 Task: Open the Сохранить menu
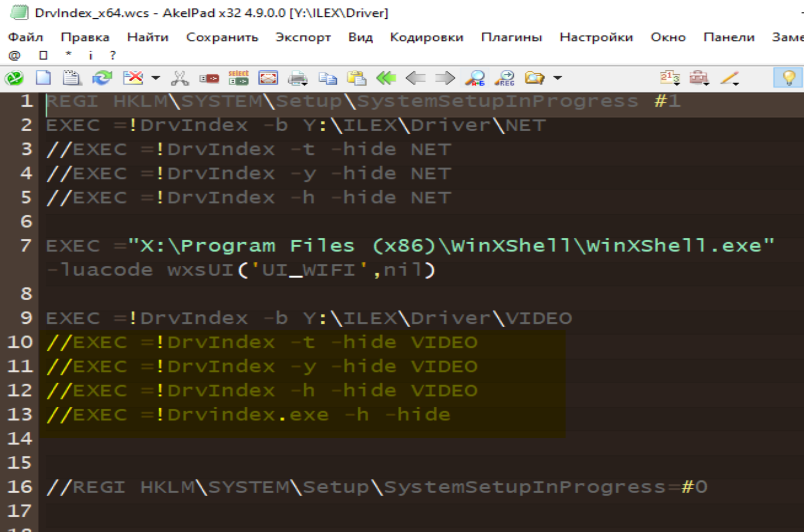[222, 37]
